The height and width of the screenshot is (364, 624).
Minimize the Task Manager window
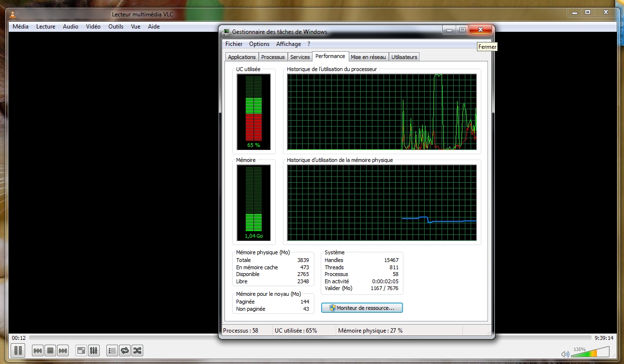pyautogui.click(x=449, y=30)
